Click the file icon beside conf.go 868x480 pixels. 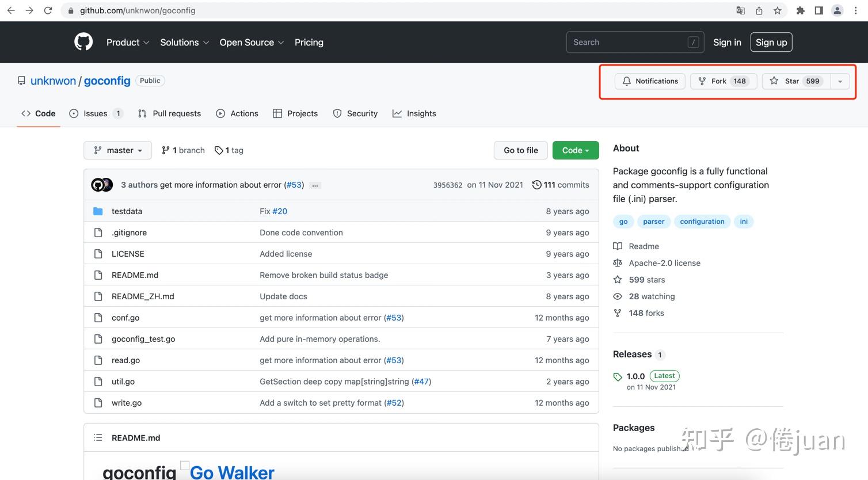click(98, 318)
